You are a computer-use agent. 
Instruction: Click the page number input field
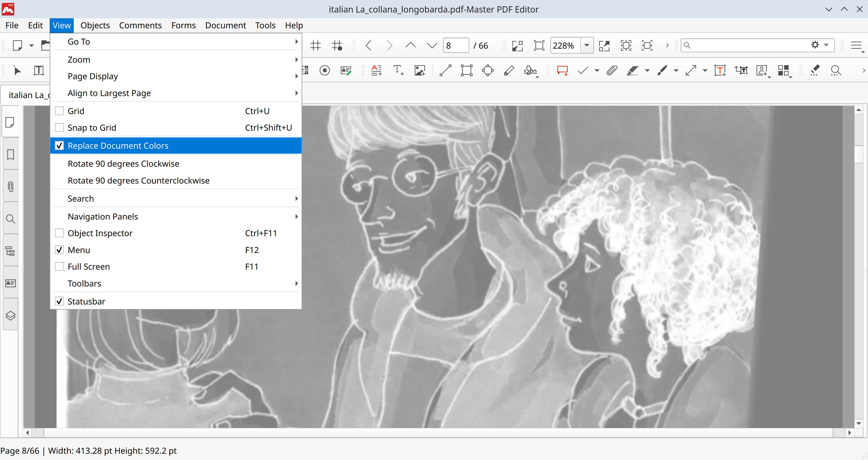pos(456,45)
